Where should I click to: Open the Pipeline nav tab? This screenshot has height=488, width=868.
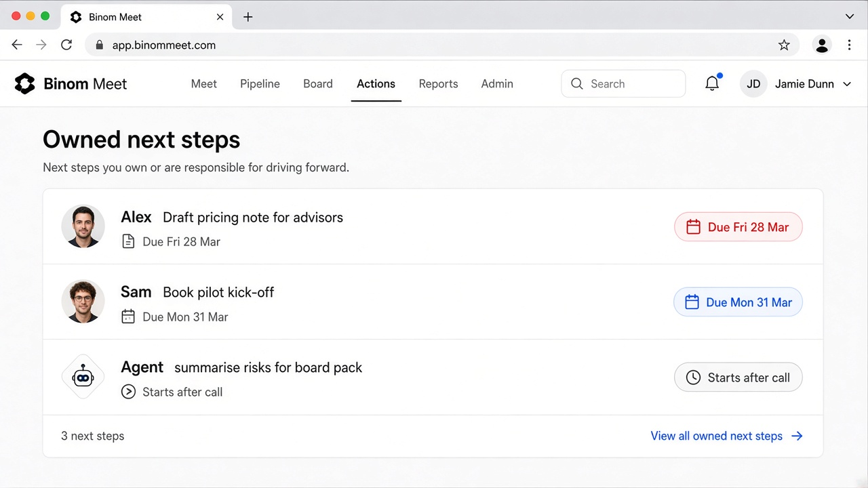click(x=260, y=84)
